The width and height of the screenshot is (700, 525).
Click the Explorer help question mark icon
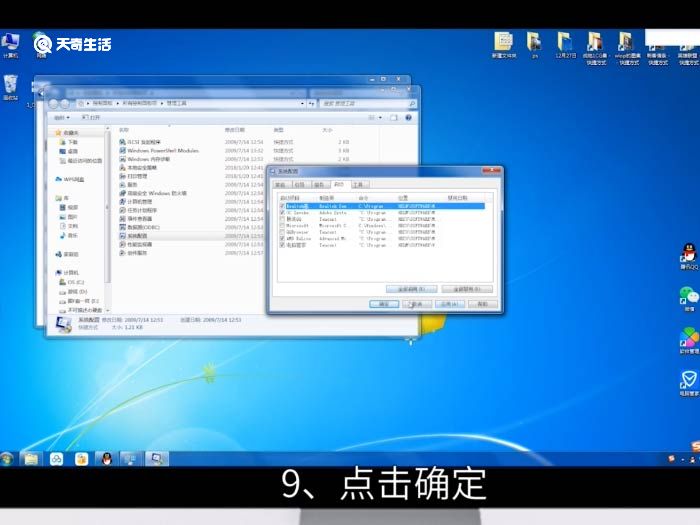[408, 117]
